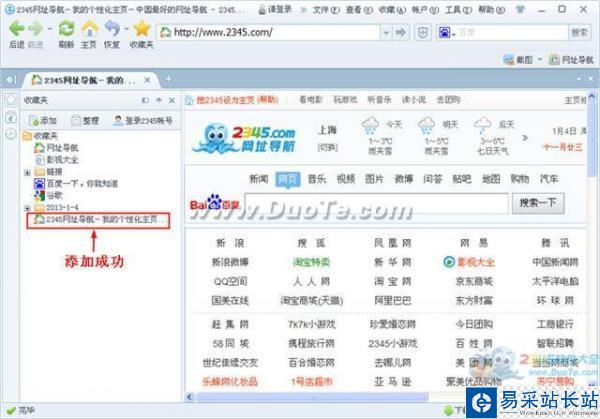
Task: Open 2345网址导航-我的个性化主页 bookmark
Action: (99, 220)
